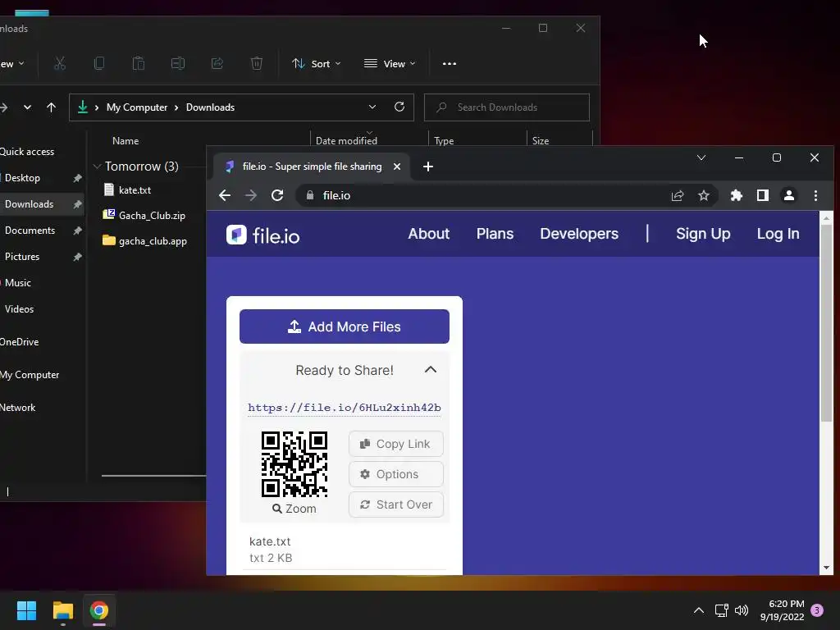
Task: Click the Delete trash icon in Explorer
Action: (x=257, y=64)
